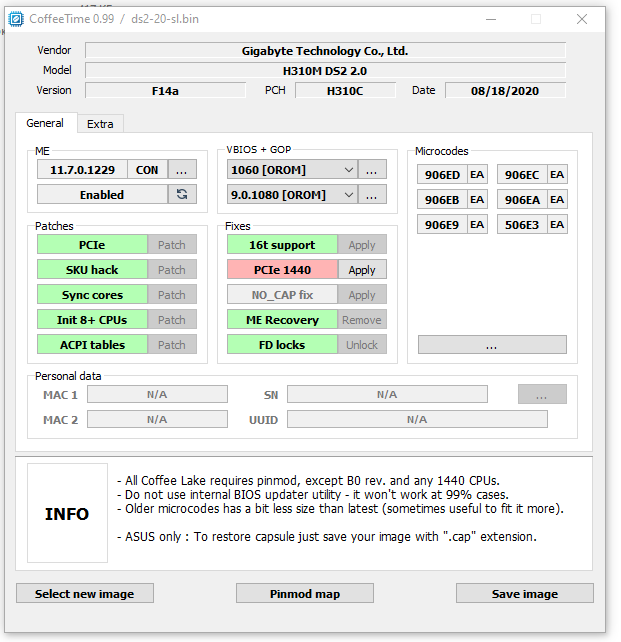
Task: Click Patch button for PCIe
Action: tap(172, 244)
